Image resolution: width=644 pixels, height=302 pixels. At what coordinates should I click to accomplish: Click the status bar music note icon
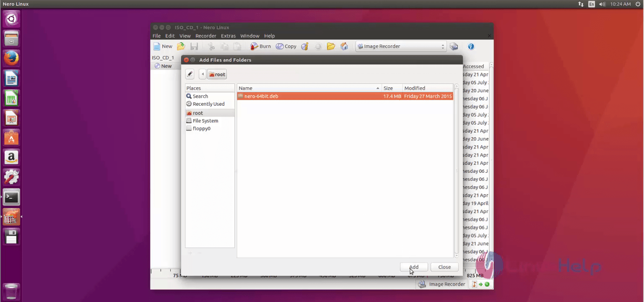475,284
